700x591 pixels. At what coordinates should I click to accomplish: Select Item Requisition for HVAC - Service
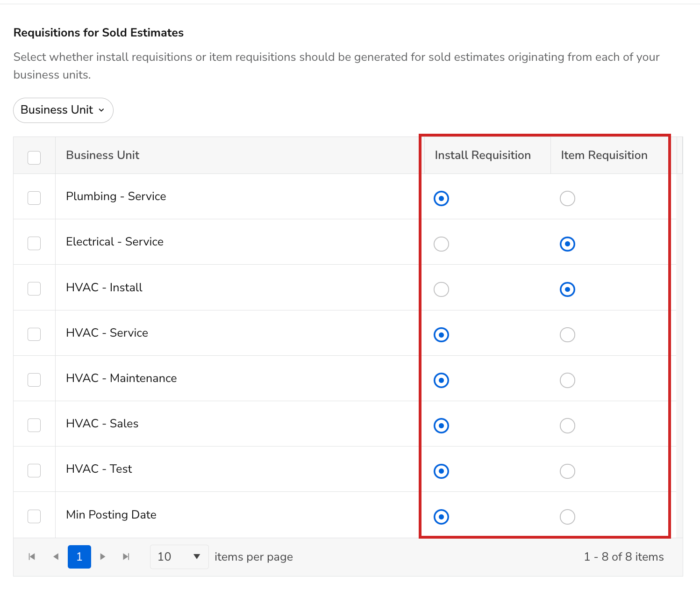pos(567,334)
